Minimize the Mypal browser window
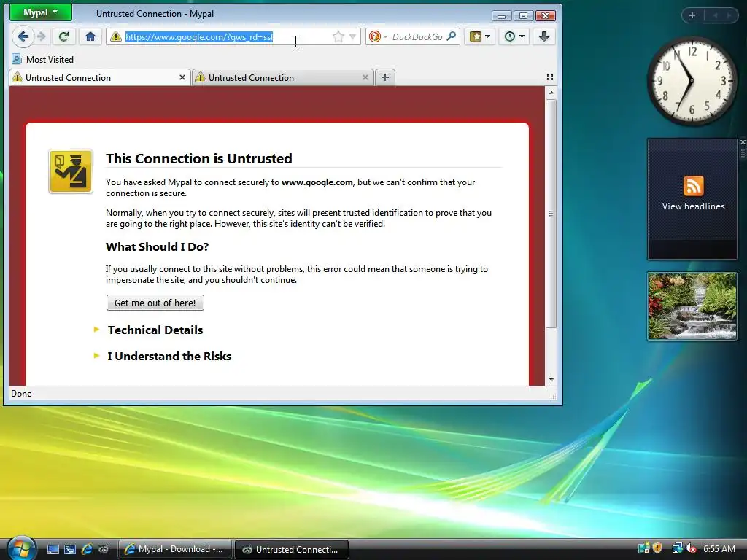Screen dimensions: 747x560 pos(501,16)
